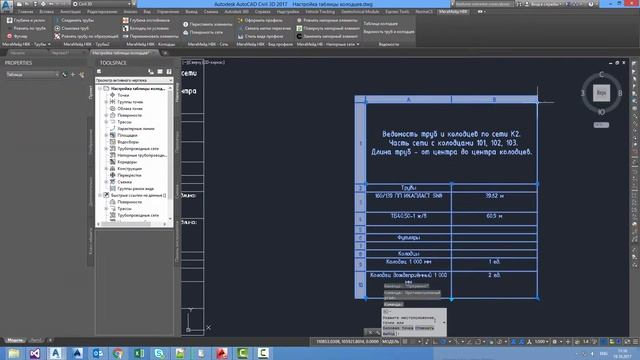This screenshot has width=640, height=360.
Task: Open Google Chrome from the taskbar
Action: (118, 353)
